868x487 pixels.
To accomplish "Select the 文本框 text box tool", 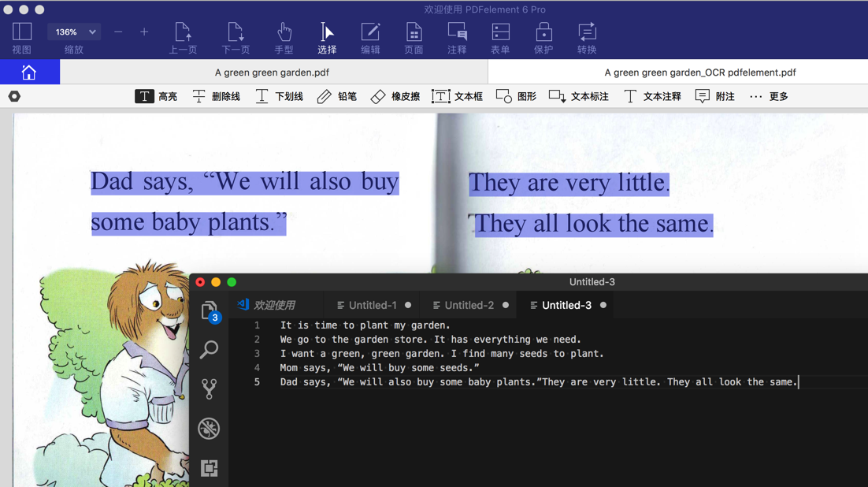I will coord(458,96).
